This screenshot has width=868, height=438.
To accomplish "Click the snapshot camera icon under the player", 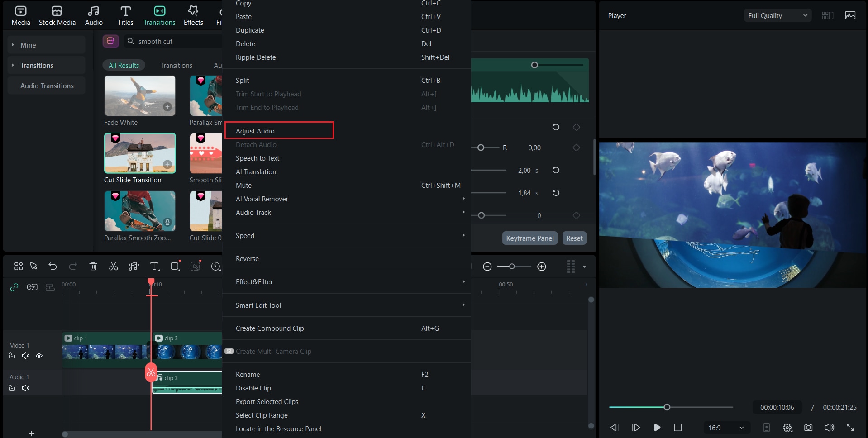I will point(808,427).
